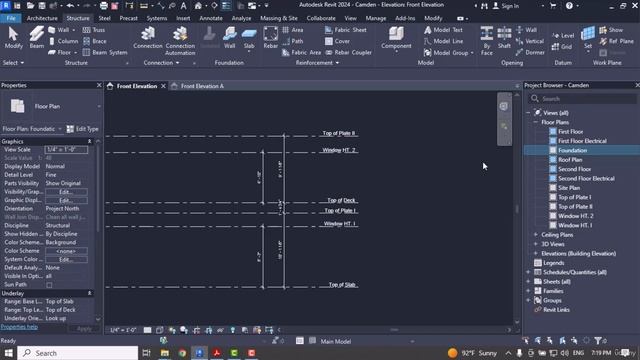This screenshot has width=640, height=360.
Task: Pick the Rebar Coupler tool
Action: coord(349,53)
